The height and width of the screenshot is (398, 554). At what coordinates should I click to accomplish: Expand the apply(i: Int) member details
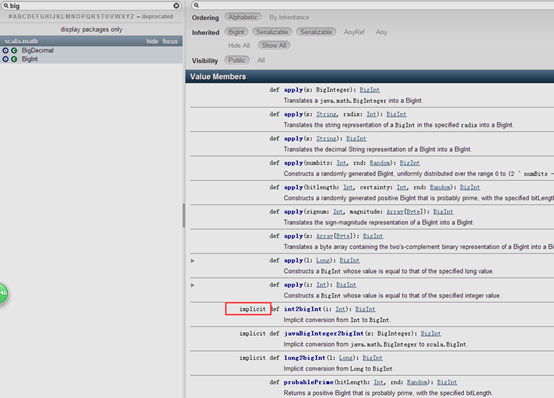point(193,285)
